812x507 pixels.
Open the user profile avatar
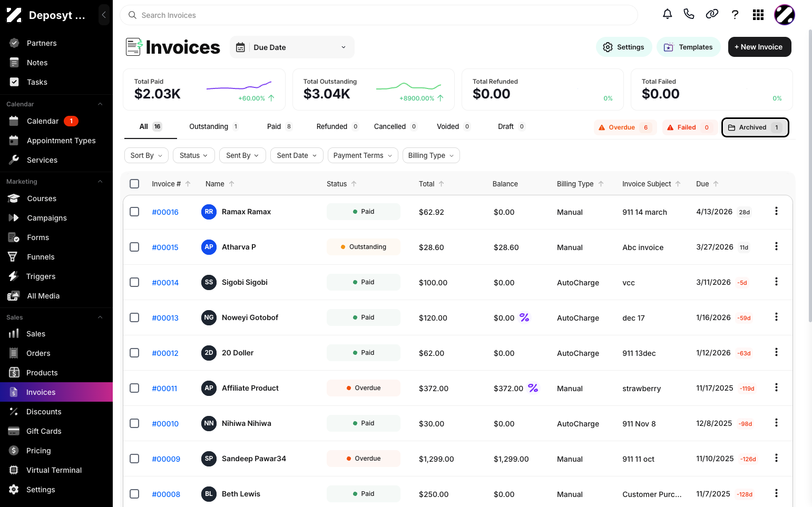[x=784, y=15]
